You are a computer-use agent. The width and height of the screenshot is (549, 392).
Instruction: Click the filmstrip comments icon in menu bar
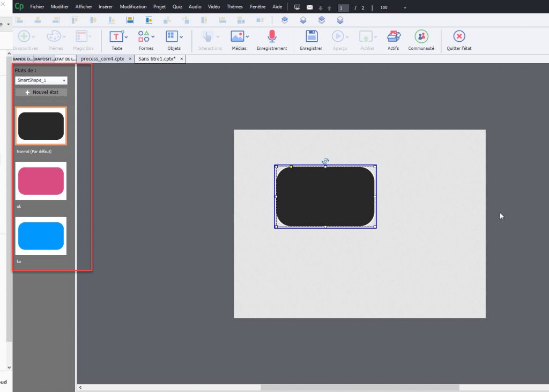click(297, 7)
